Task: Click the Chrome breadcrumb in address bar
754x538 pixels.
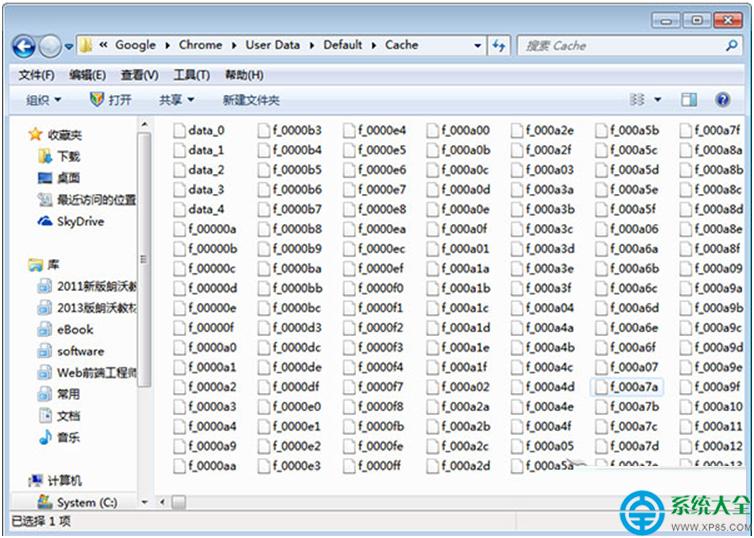Action: pyautogui.click(x=200, y=45)
